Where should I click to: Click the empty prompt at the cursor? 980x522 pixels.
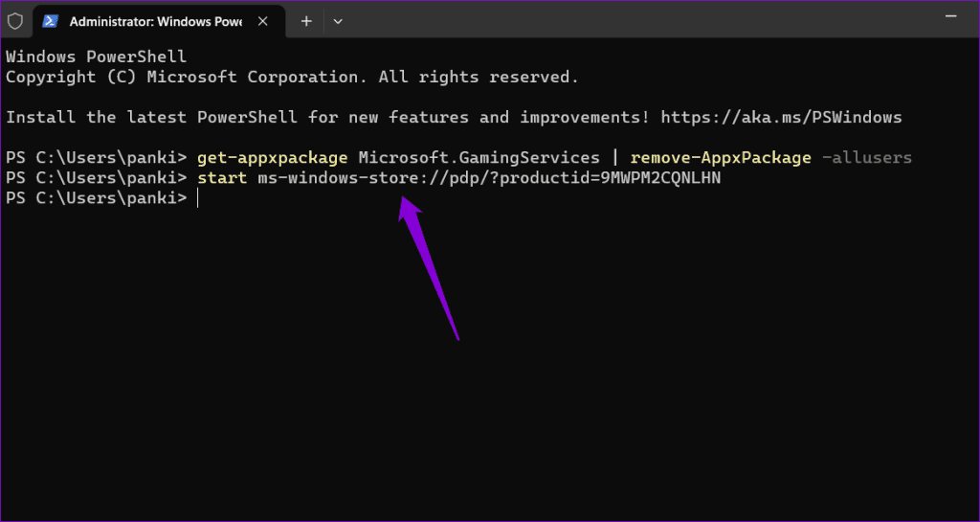tap(197, 199)
